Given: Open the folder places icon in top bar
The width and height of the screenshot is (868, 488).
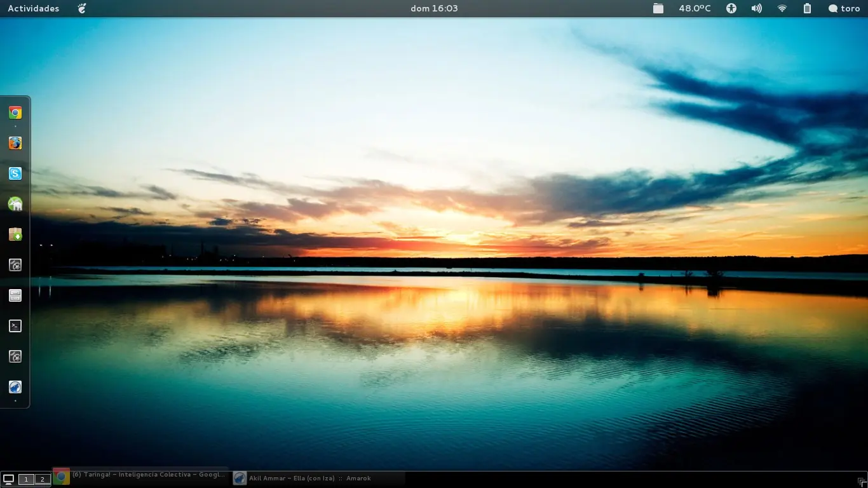Looking at the screenshot, I should coord(658,8).
